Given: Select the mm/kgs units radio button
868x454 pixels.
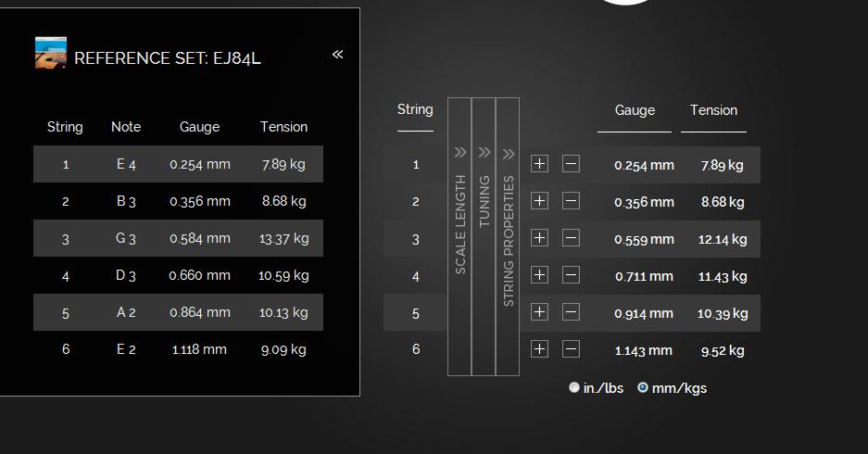Looking at the screenshot, I should point(643,387).
